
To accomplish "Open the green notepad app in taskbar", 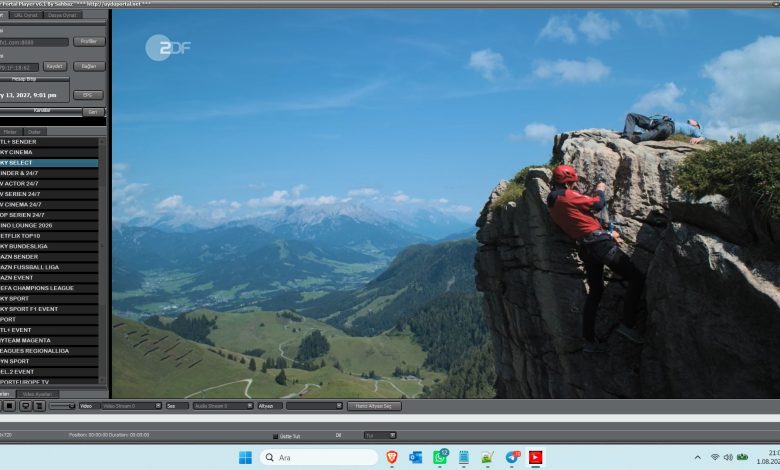I will (488, 457).
